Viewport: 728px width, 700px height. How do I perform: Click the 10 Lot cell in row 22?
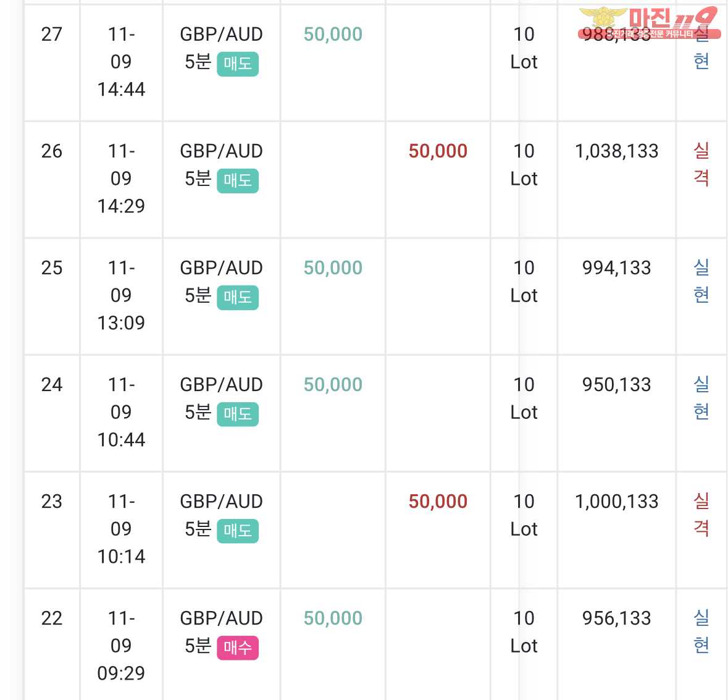click(524, 631)
